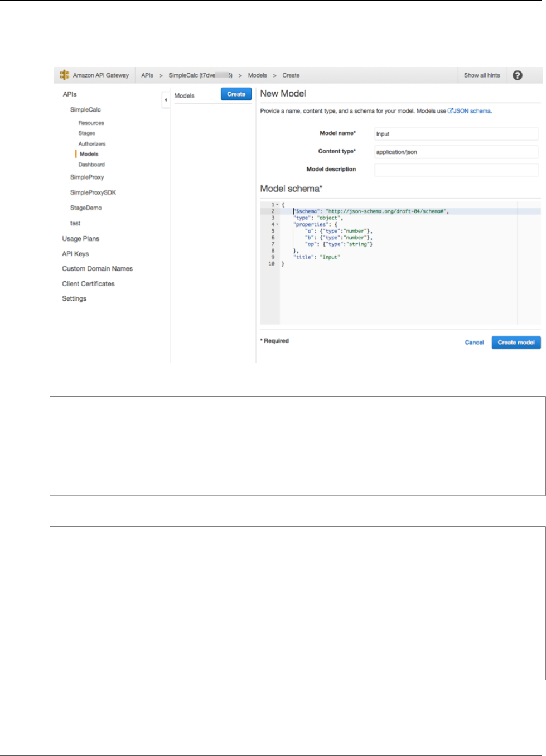This screenshot has width=546, height=756.
Task: Open Stages under SimpleCalc
Action: coord(86,133)
